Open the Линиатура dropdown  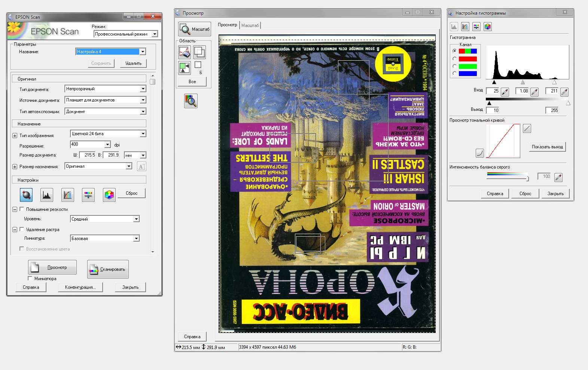[105, 238]
